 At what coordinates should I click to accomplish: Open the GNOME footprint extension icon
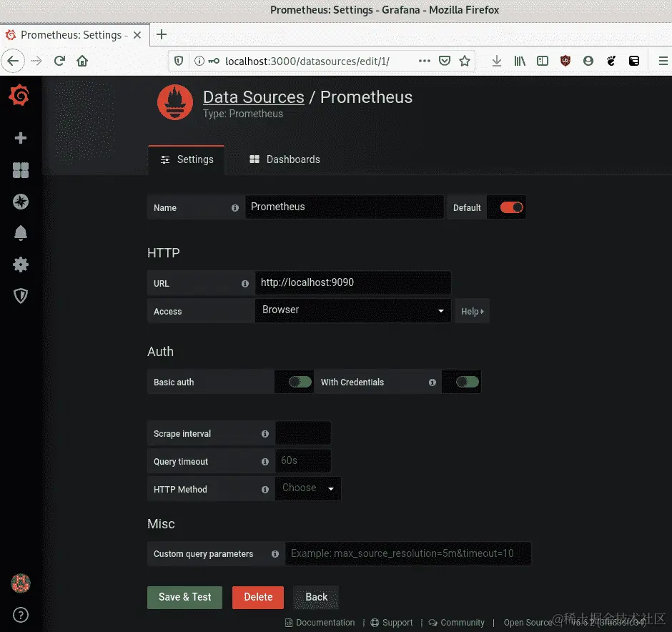coord(611,61)
